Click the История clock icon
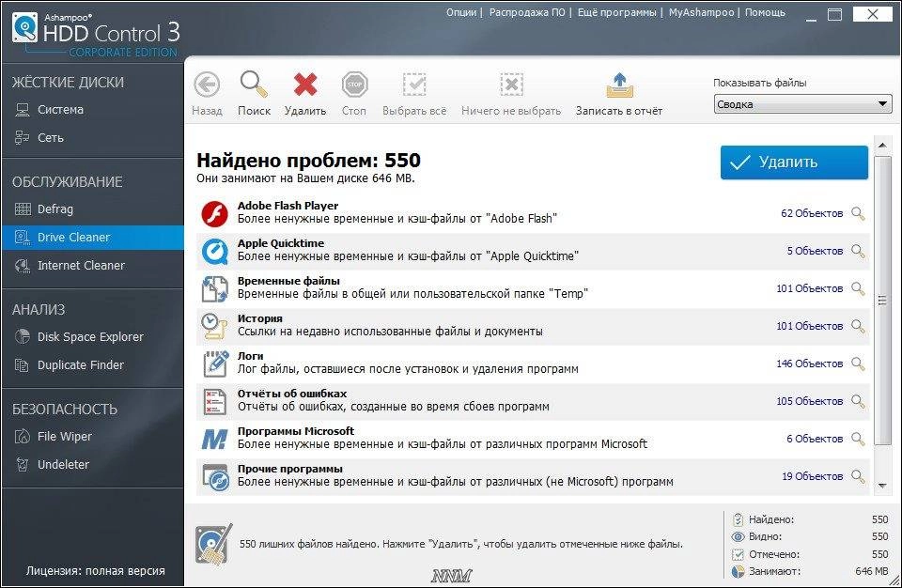Image resolution: width=902 pixels, height=588 pixels. coord(214,326)
